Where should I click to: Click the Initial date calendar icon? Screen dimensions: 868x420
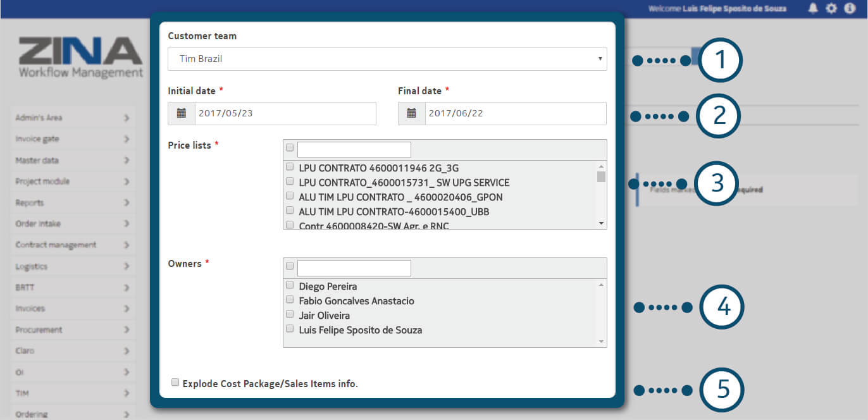(182, 113)
